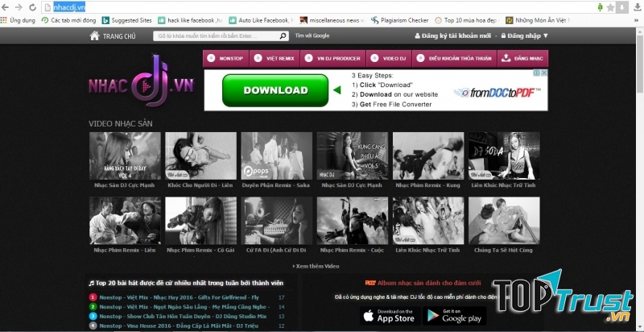Click the green extension icon in address bar

coord(601,7)
